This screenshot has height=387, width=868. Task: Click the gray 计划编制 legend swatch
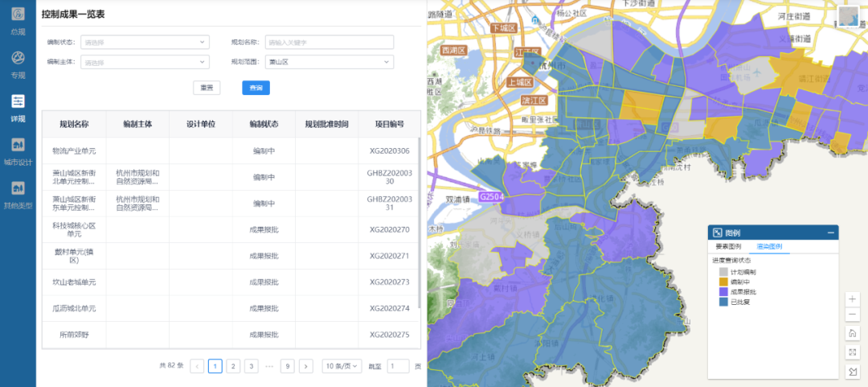[x=723, y=272]
